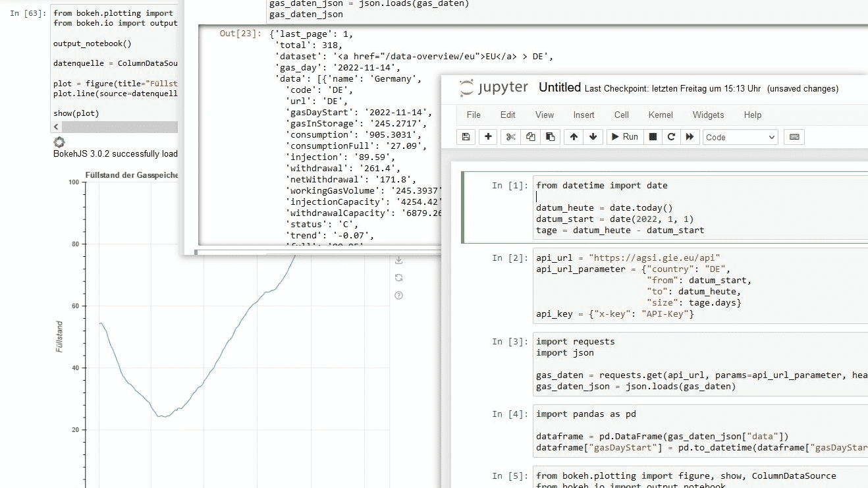Image resolution: width=868 pixels, height=488 pixels.
Task: Click the In [4] code cell editor
Action: pos(701,431)
